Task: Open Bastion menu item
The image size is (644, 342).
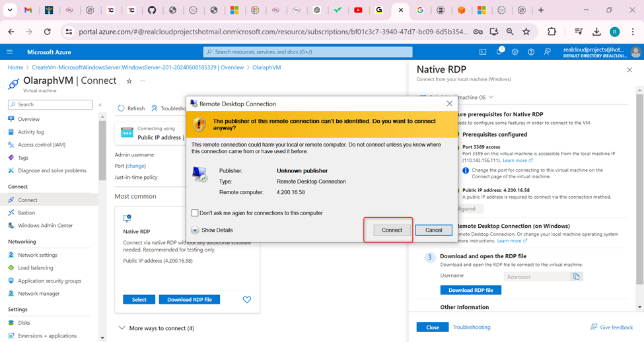Action: coord(26,213)
